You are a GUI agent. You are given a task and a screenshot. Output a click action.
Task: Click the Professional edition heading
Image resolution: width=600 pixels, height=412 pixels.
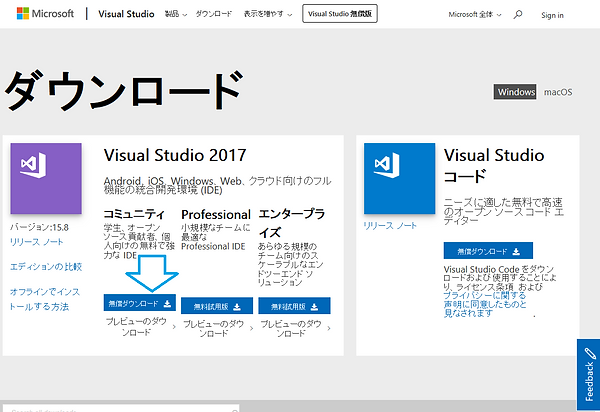pyautogui.click(x=216, y=214)
